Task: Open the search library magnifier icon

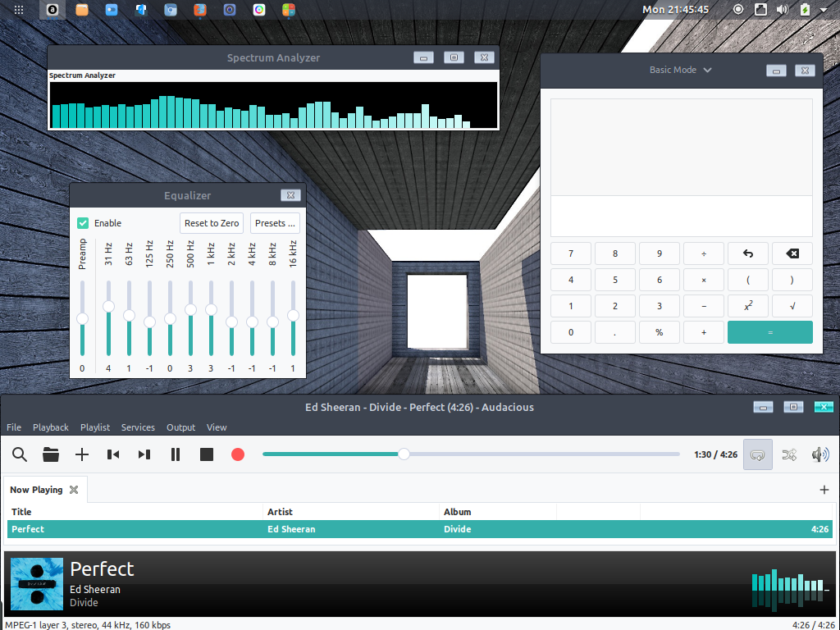Action: tap(20, 454)
